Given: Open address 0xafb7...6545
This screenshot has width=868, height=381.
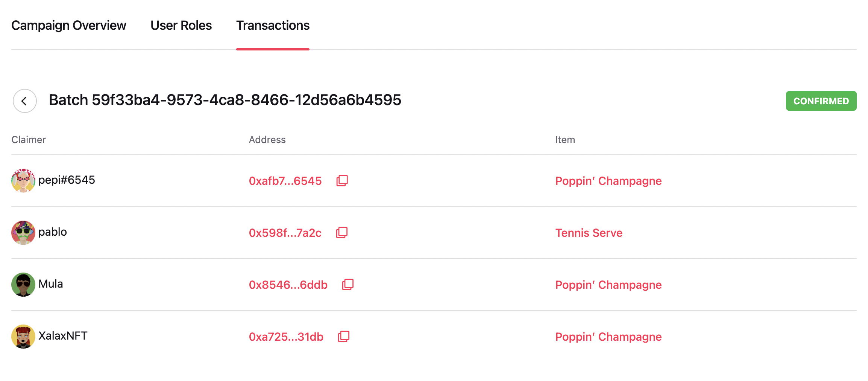Looking at the screenshot, I should [285, 181].
